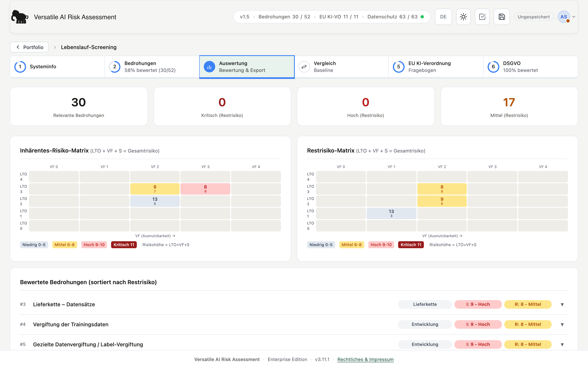Click the header stats pill showing Bedrohungen 30 / 52
This screenshot has width=588, height=368.
tap(332, 17)
